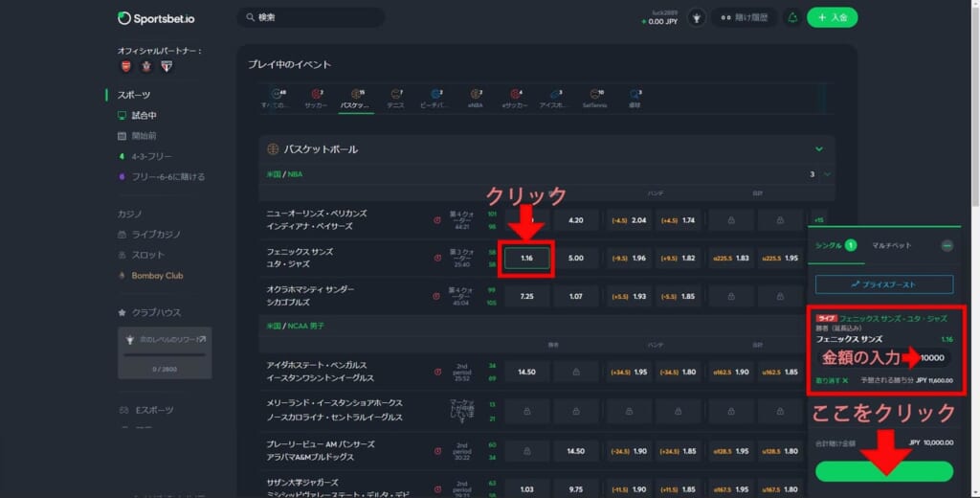The width and height of the screenshot is (980, 498).
Task: Open 賭け履歴 bet history
Action: point(744,17)
